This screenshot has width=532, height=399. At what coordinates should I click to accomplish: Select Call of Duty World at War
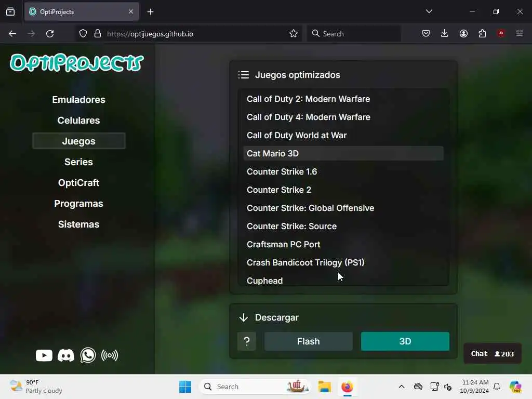pyautogui.click(x=343, y=136)
